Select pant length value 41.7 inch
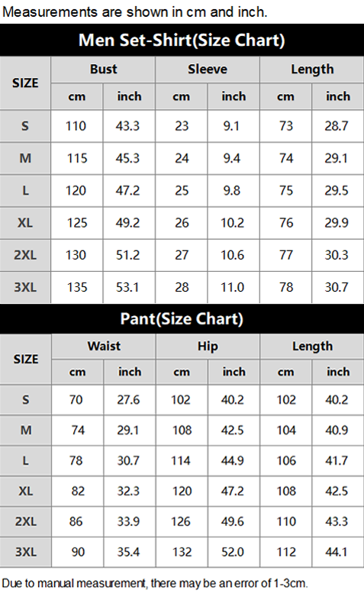This screenshot has width=364, height=597. click(x=338, y=460)
